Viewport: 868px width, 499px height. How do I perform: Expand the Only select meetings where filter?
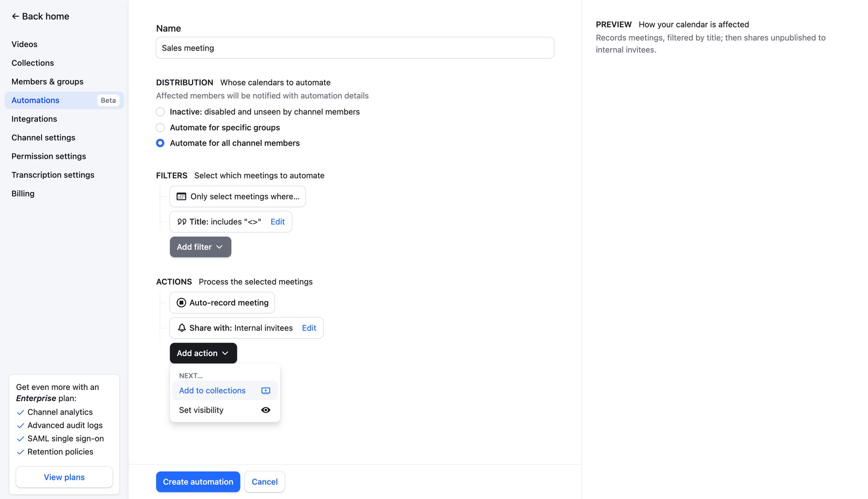pos(237,196)
